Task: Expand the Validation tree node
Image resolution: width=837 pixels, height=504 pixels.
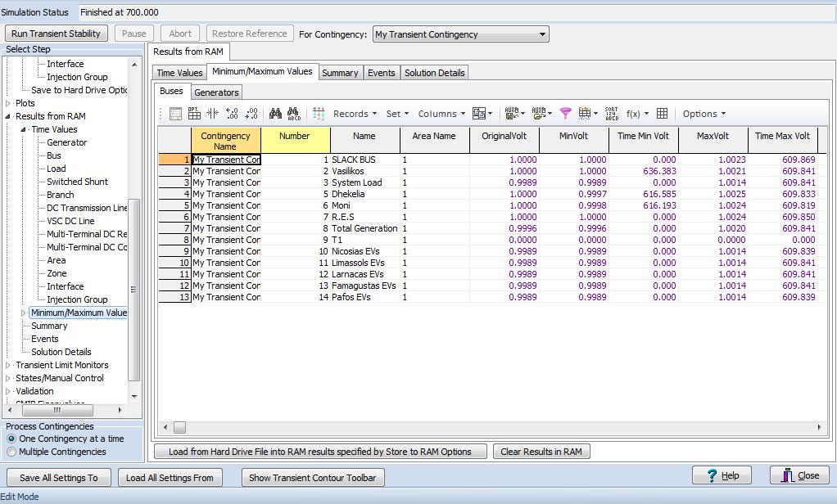Action: 8,391
